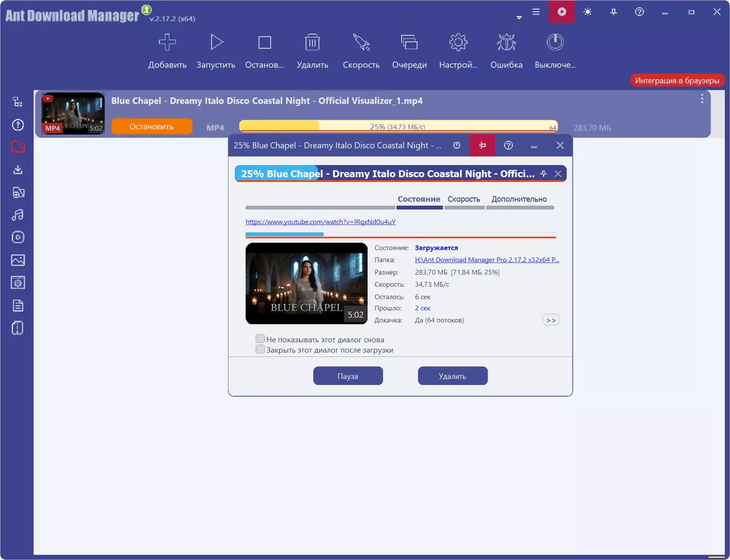Click the Удалить trash can toolbar icon

click(312, 42)
